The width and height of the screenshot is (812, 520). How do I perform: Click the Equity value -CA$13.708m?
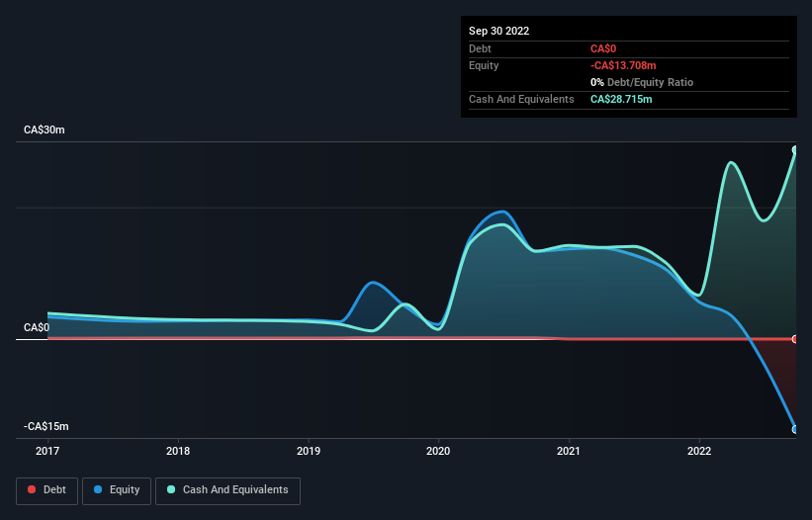(x=623, y=65)
